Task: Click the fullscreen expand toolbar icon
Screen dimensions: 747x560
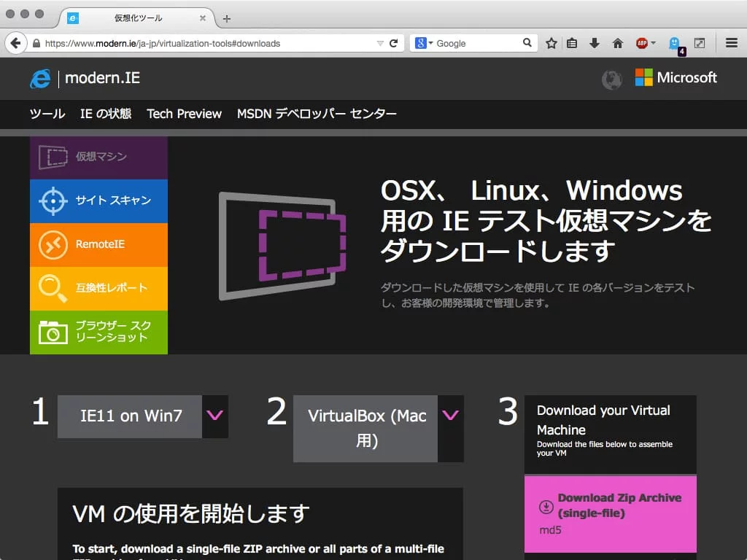Action: (x=700, y=43)
